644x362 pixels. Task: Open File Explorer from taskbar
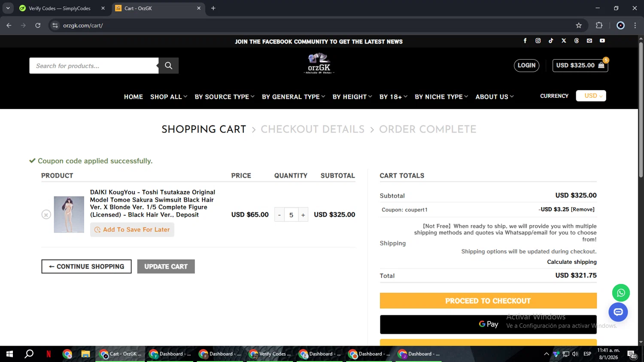(x=85, y=354)
